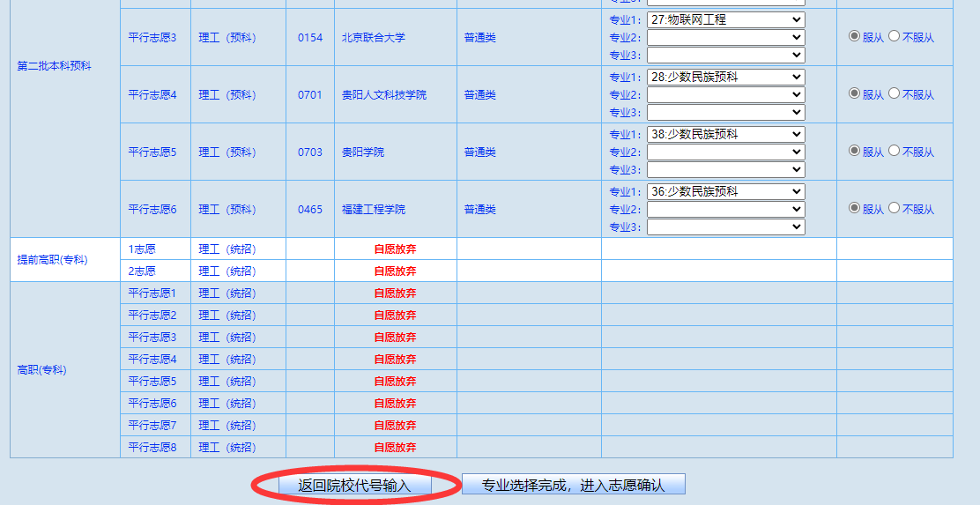Select 服从 for 平行志愿3 北京联合大学
This screenshot has height=505, width=980.
(854, 36)
